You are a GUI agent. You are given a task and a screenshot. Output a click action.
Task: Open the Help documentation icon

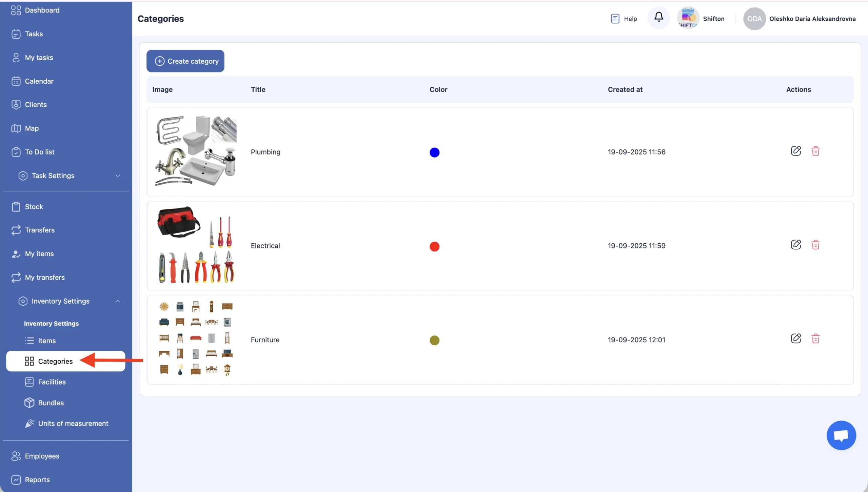[x=615, y=19]
